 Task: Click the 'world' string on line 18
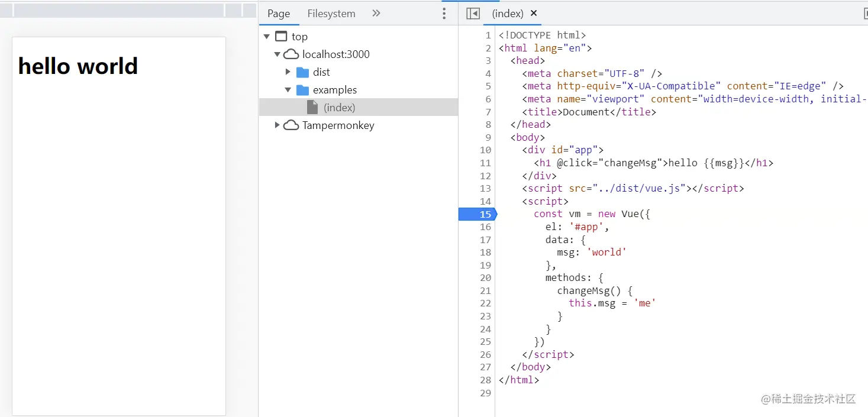[x=606, y=253]
